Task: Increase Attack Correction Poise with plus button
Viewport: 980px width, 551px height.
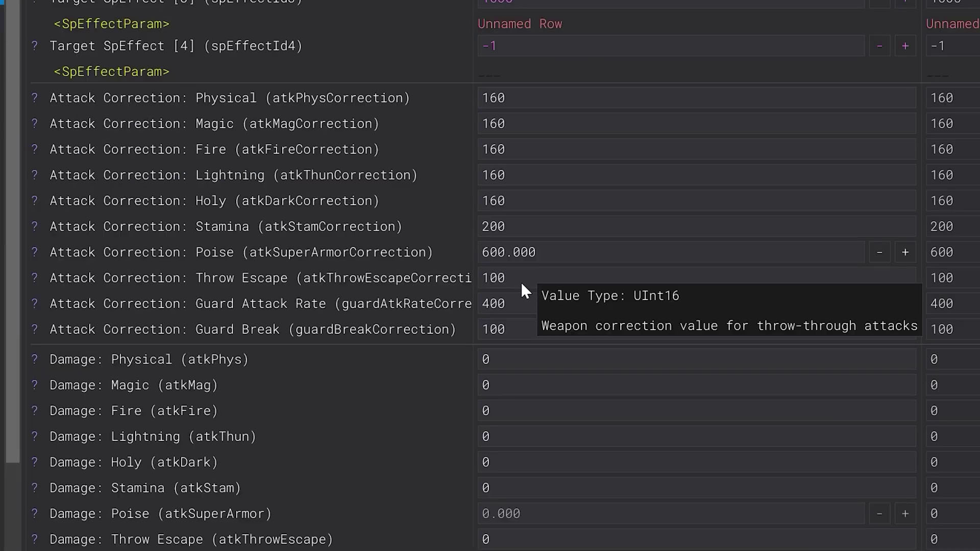Action: [x=905, y=253]
